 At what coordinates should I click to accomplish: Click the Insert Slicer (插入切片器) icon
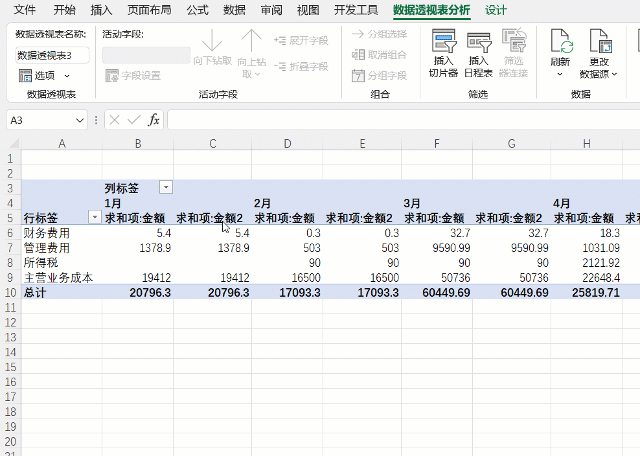pos(444,42)
